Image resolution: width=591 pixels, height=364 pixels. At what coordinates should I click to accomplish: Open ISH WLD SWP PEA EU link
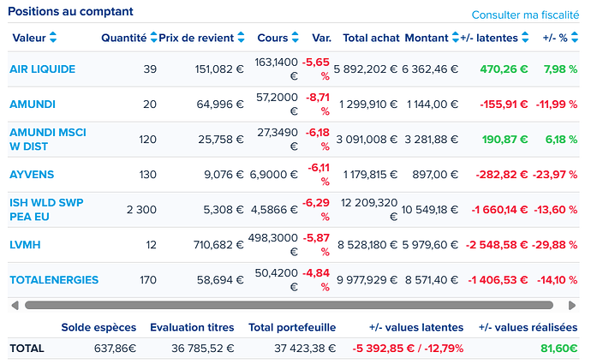click(46, 210)
